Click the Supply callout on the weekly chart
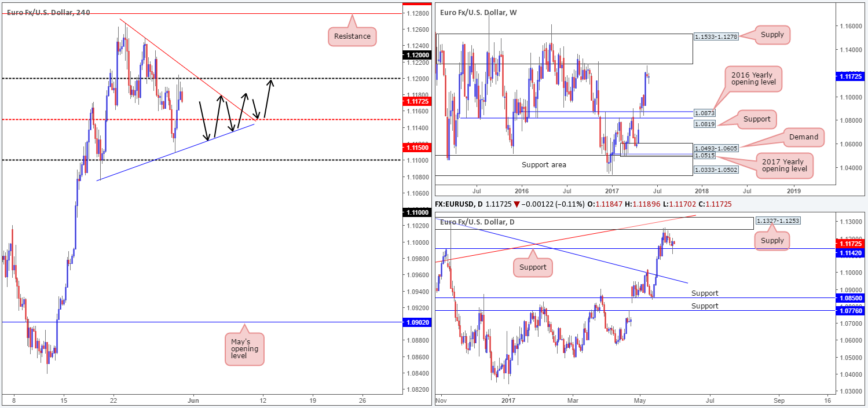 point(772,35)
